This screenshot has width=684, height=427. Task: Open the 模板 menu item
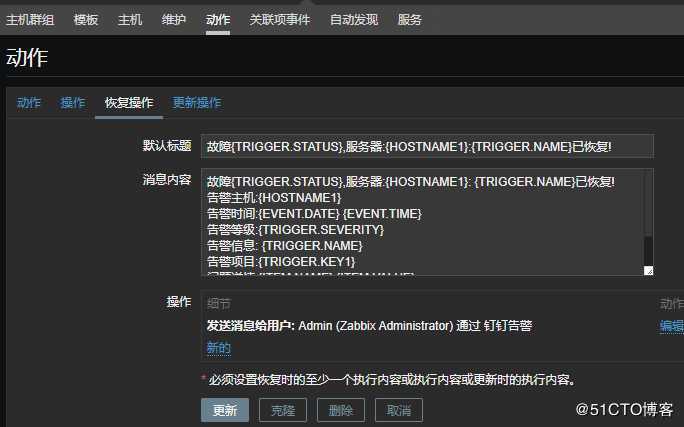86,20
